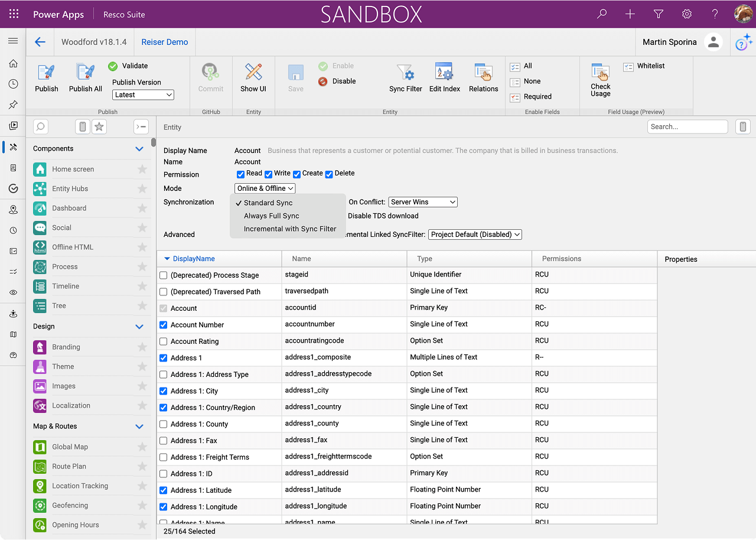This screenshot has height=540, width=756.
Task: Uncheck the Account Number field checkbox
Action: [164, 325]
